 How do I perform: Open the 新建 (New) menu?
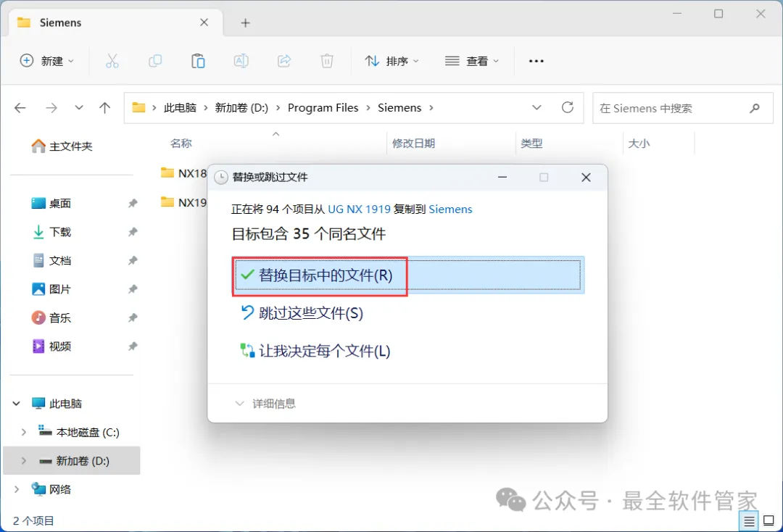(47, 61)
